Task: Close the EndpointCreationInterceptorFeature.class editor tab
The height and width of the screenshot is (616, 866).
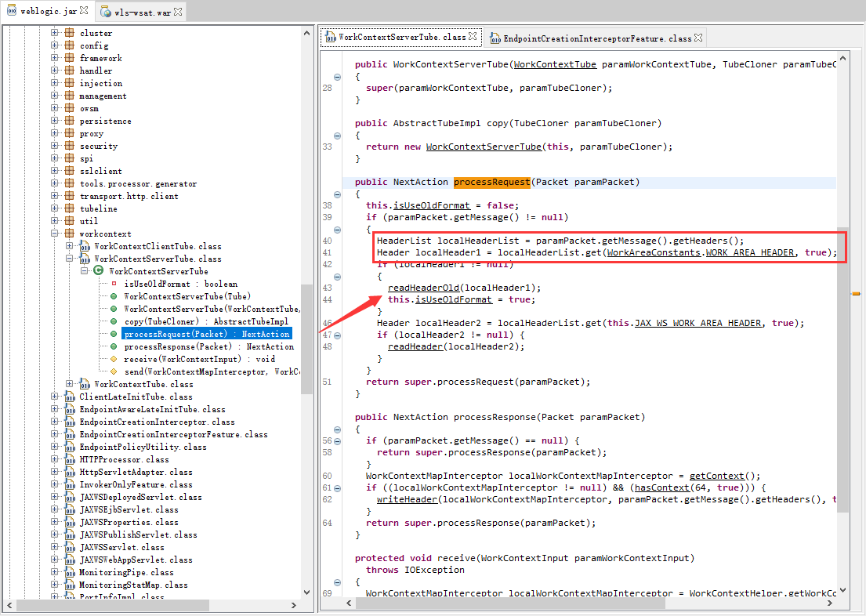Action: [x=698, y=38]
